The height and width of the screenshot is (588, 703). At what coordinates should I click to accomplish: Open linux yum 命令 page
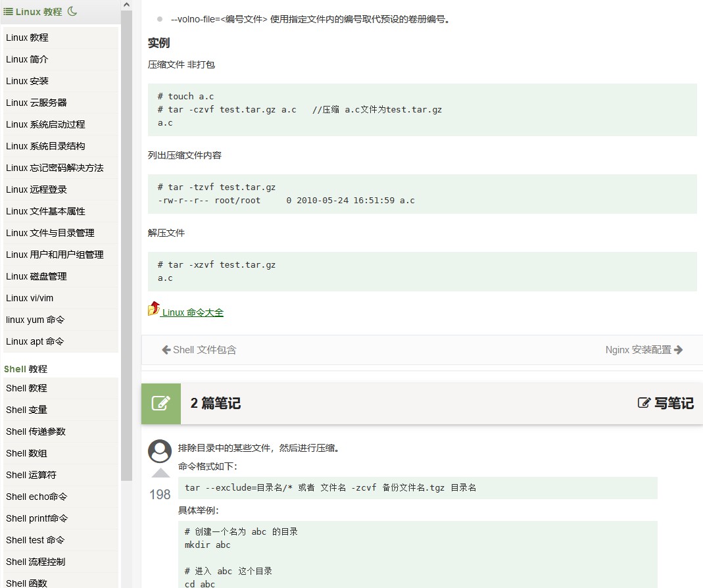(61, 320)
